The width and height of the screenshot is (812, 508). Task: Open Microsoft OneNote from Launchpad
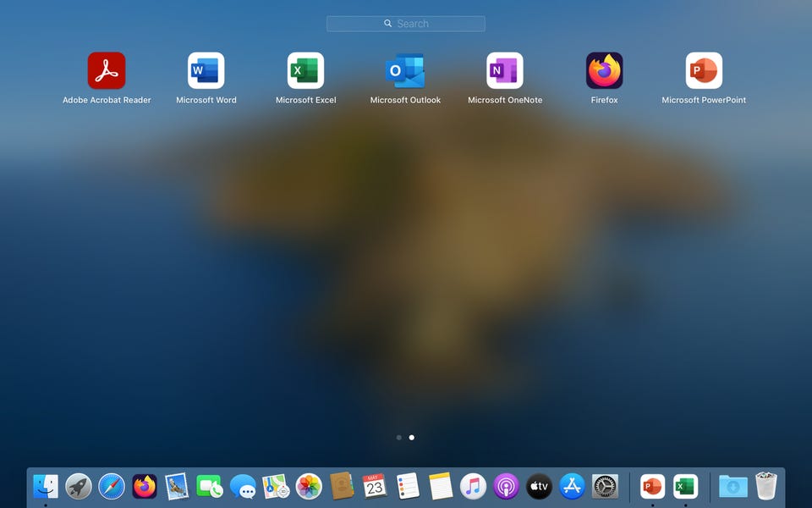(x=505, y=70)
